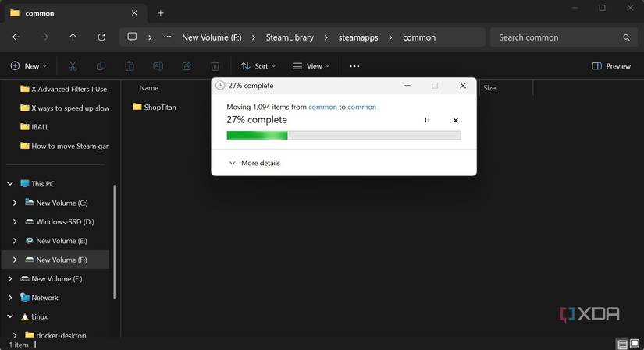The height and width of the screenshot is (350, 644).
Task: Open How to move Steam gam folder
Action: click(x=65, y=146)
